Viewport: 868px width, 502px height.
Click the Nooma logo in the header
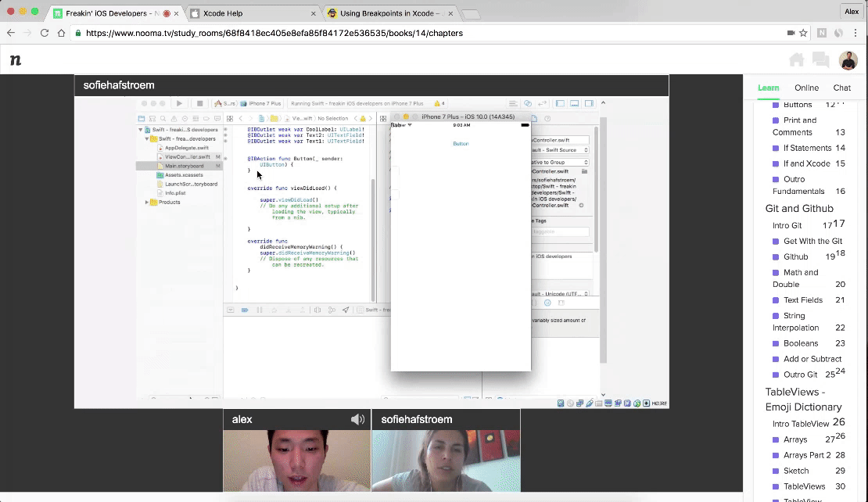(16, 59)
